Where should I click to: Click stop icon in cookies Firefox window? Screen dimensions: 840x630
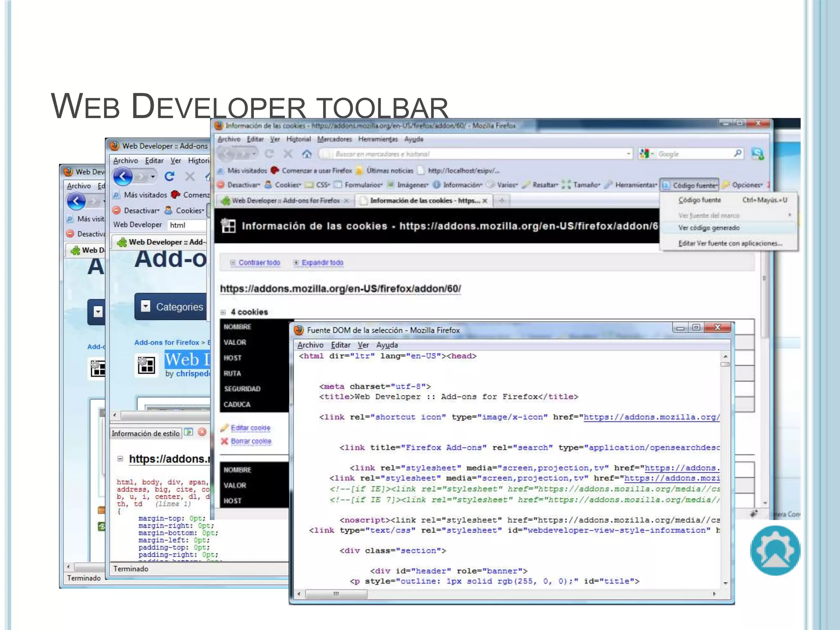tap(288, 154)
